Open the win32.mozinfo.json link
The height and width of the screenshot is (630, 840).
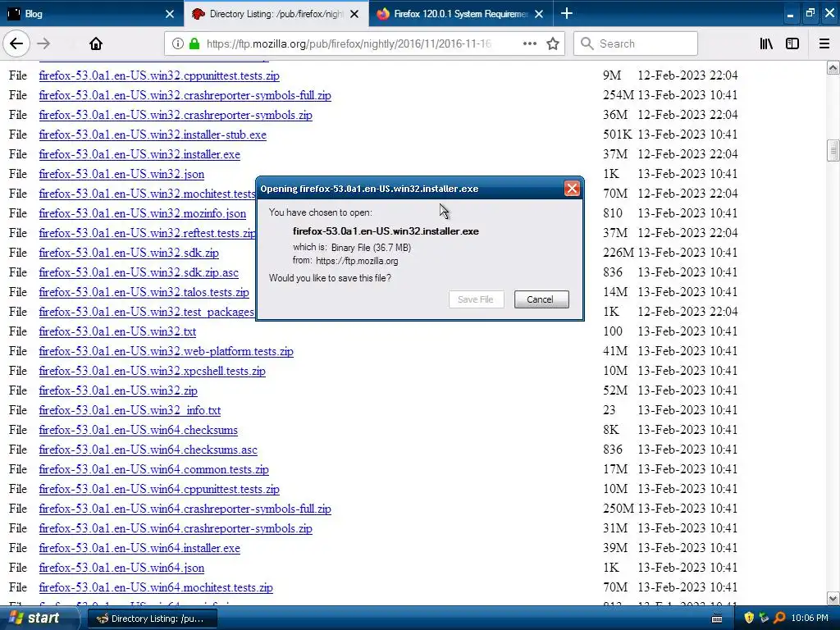pos(143,213)
